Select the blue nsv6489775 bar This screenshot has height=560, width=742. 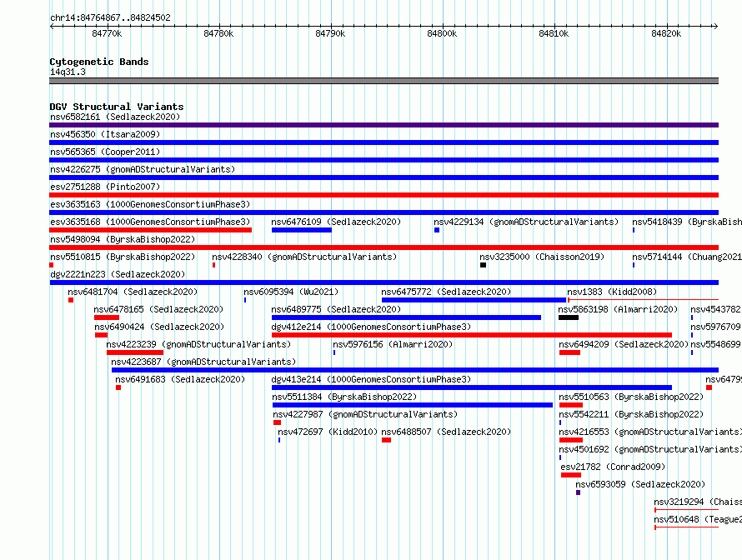coord(407,317)
